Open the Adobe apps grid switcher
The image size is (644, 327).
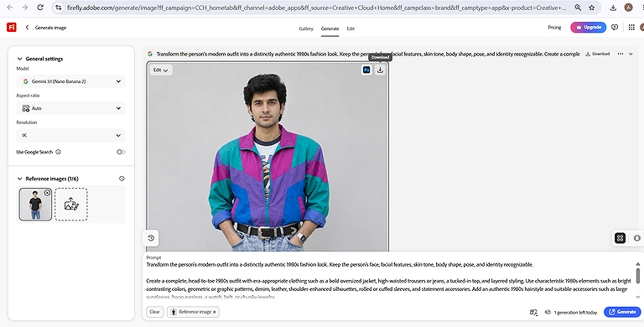631,28
